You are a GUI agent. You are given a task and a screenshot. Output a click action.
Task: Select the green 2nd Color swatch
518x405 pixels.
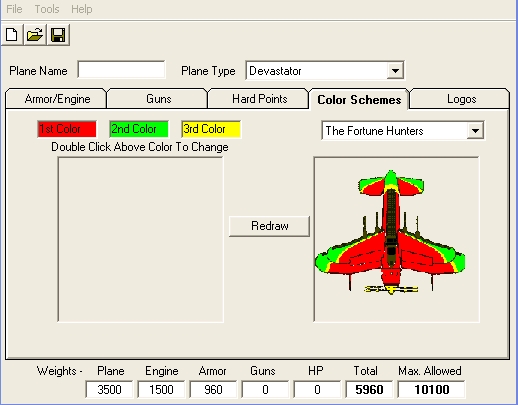click(x=139, y=129)
